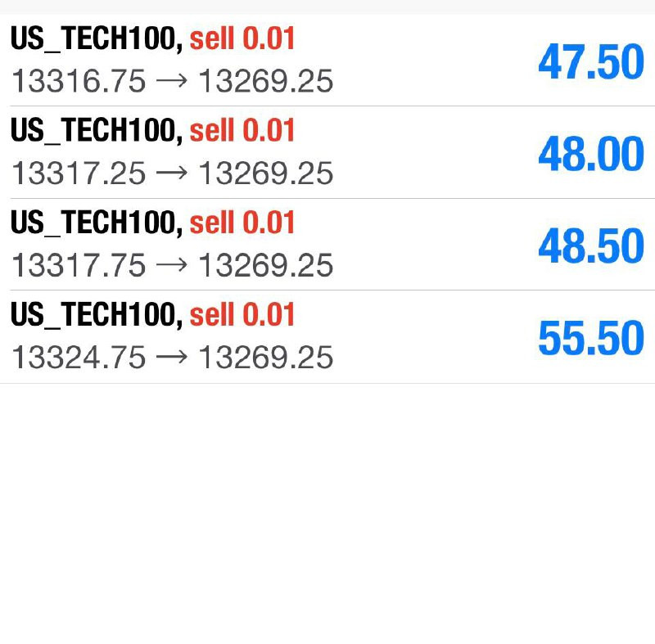The image size is (655, 644).
Task: Select the US_TECH100 symbol beside 48.50 profit
Action: [97, 223]
